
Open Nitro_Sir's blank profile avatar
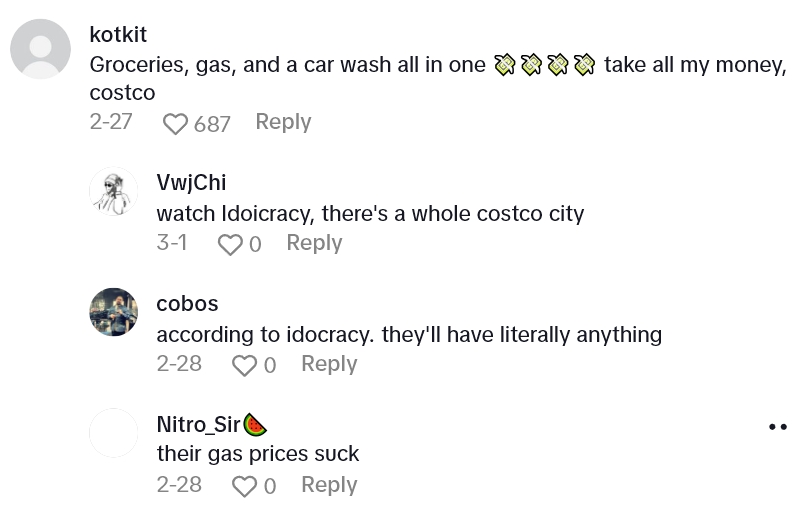113,433
